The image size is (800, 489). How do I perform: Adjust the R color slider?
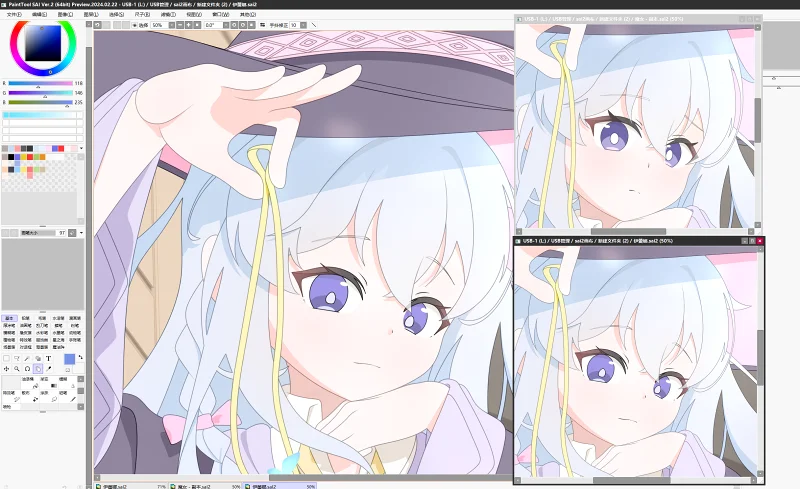click(x=41, y=83)
